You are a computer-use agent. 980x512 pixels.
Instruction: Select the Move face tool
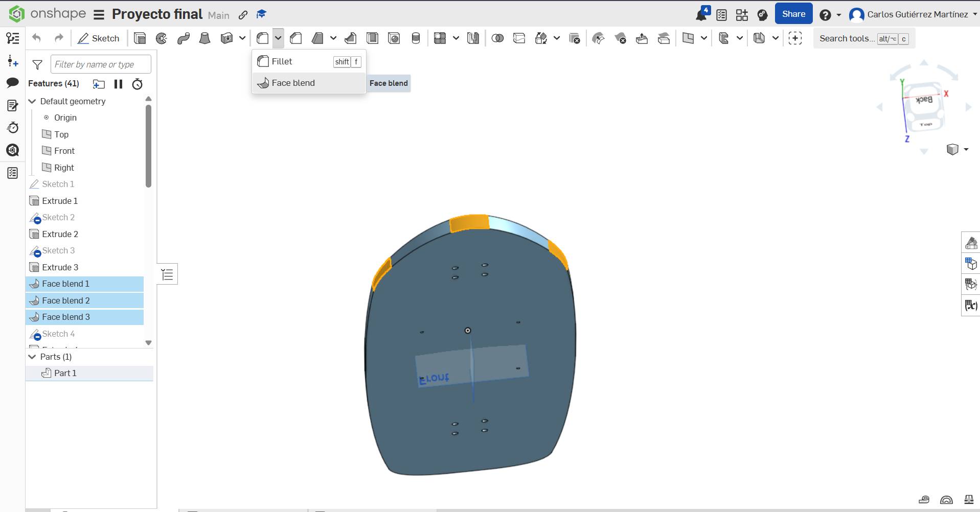642,38
